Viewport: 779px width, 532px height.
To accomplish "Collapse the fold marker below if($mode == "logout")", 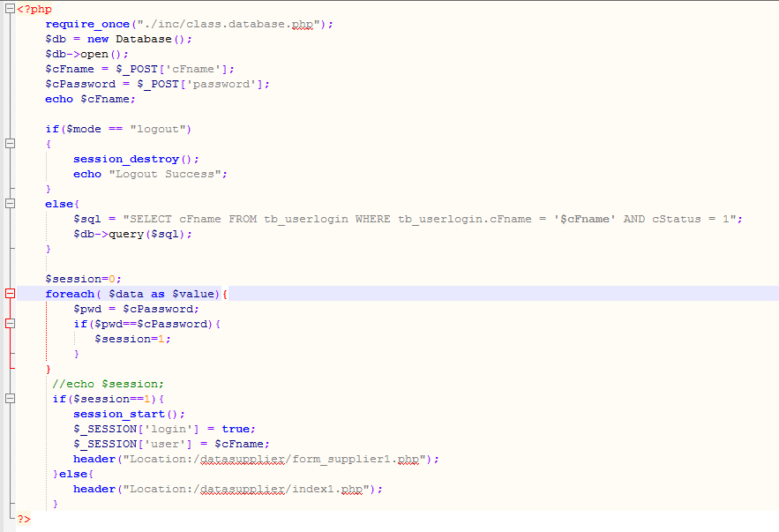I will click(10, 144).
